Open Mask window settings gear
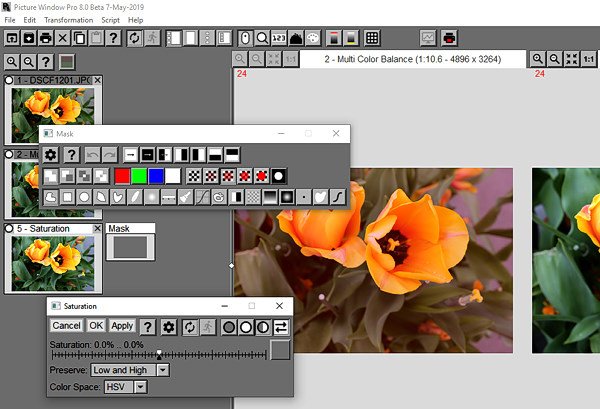This screenshot has width=600, height=409. [x=51, y=155]
